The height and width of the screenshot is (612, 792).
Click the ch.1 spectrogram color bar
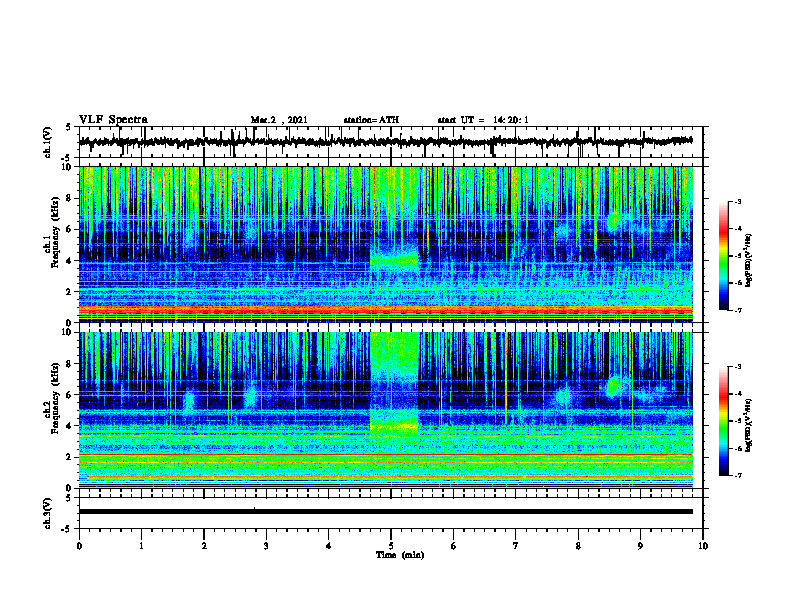click(x=723, y=256)
